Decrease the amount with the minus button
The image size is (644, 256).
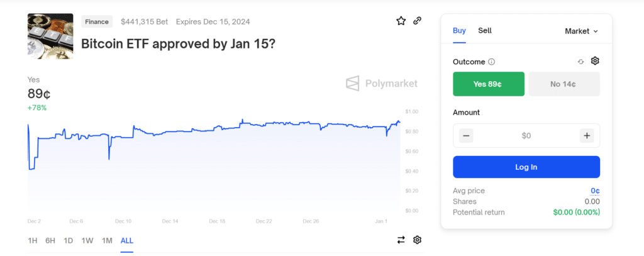tap(466, 136)
